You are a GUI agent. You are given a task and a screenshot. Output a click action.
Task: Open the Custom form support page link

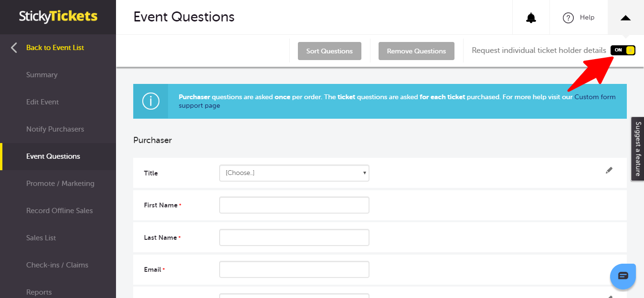[594, 96]
